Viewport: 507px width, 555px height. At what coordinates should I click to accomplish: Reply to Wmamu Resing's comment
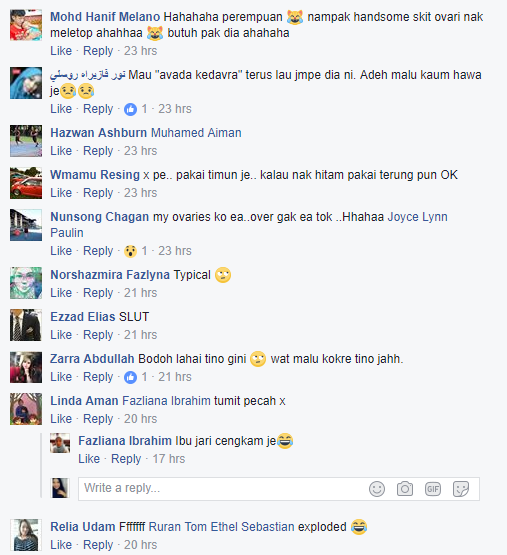click(x=98, y=193)
